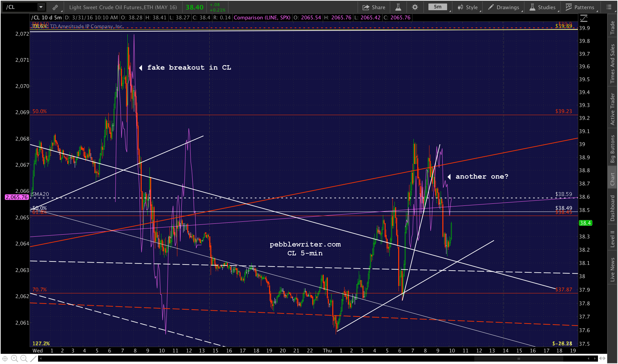Screen dimensions: 618x364
Task: Click the SMA20 study label
Action: pos(40,194)
